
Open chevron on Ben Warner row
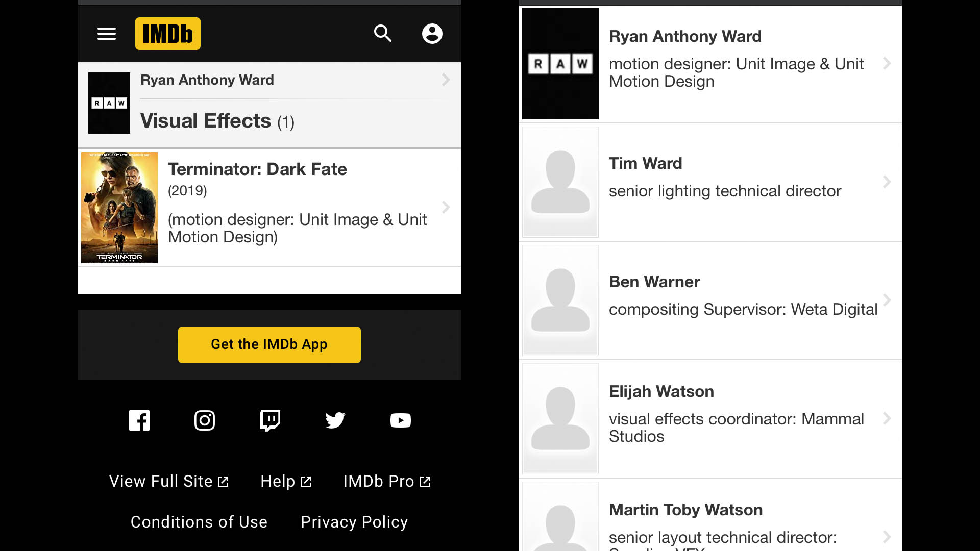point(887,300)
